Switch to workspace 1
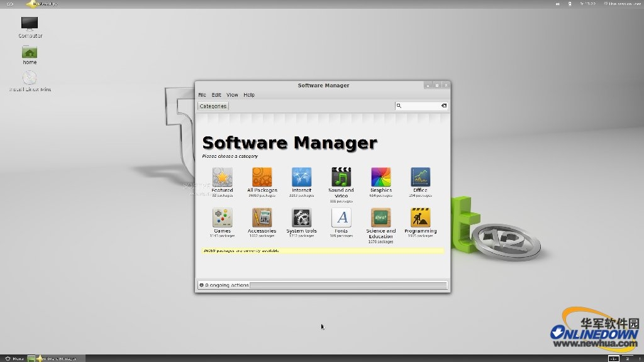644x362 pixels. [614, 358]
